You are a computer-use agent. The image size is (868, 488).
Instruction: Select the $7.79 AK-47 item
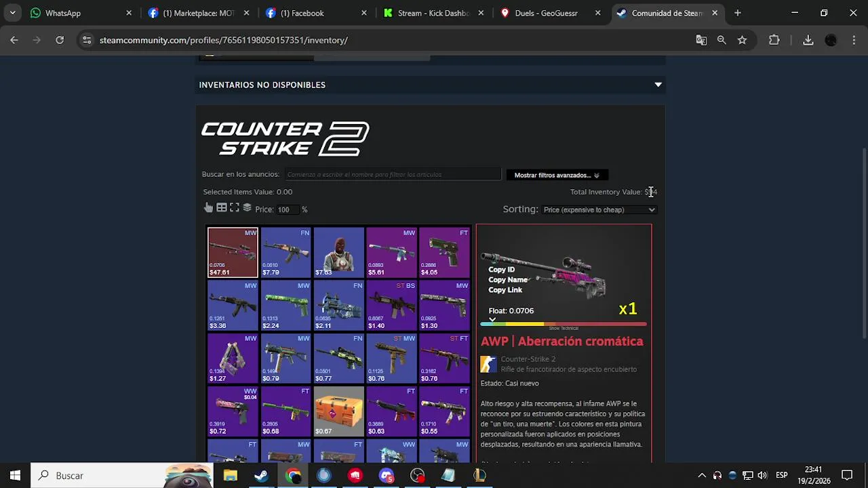click(x=285, y=252)
